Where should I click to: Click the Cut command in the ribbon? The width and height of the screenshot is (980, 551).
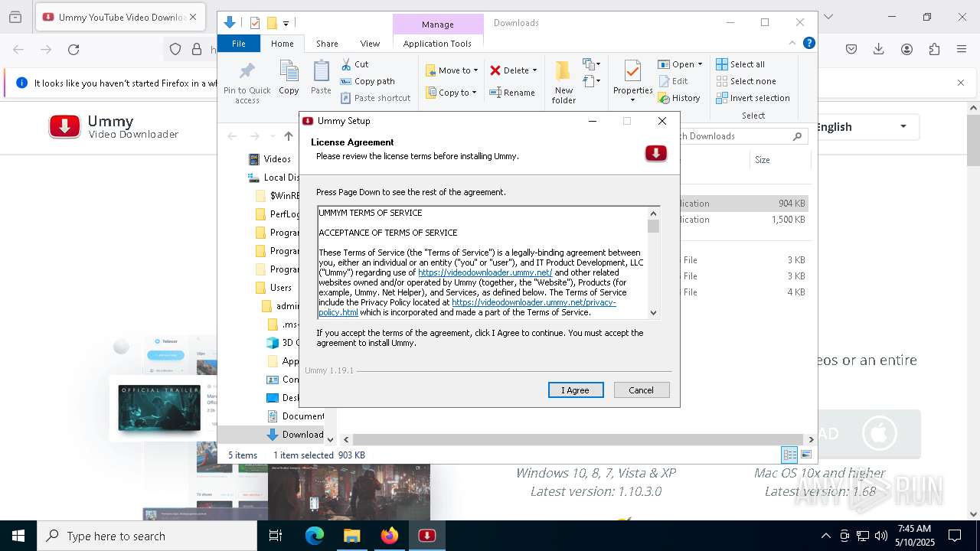[x=354, y=64]
